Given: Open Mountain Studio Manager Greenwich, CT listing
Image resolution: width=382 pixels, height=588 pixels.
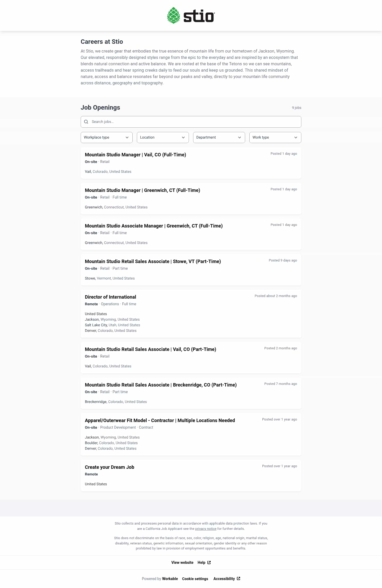Looking at the screenshot, I should (x=142, y=190).
